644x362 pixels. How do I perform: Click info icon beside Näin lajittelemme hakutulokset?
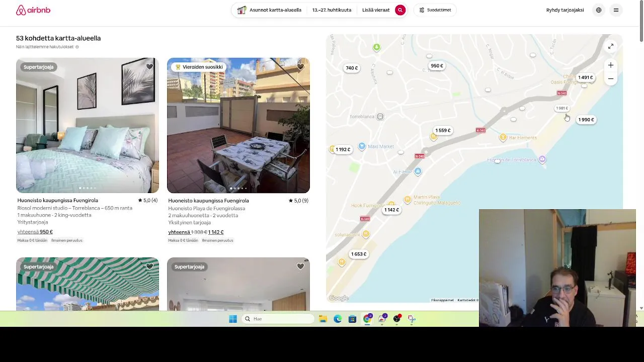coord(77,47)
